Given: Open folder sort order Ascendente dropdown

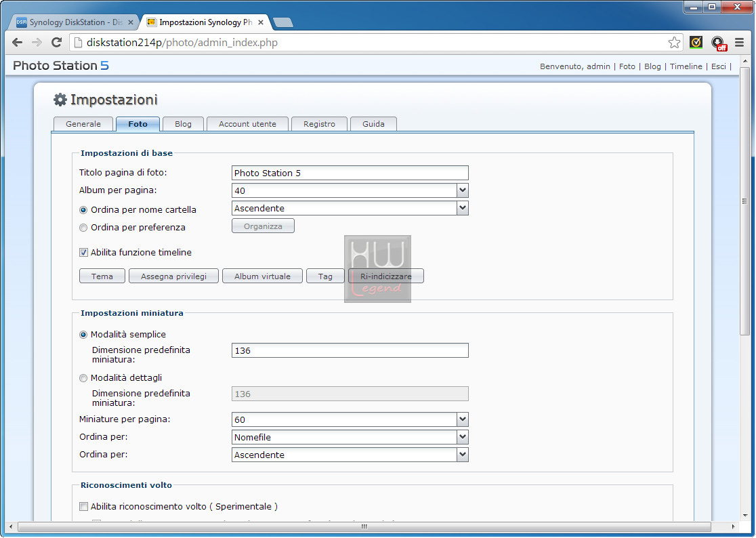Looking at the screenshot, I should [x=350, y=208].
